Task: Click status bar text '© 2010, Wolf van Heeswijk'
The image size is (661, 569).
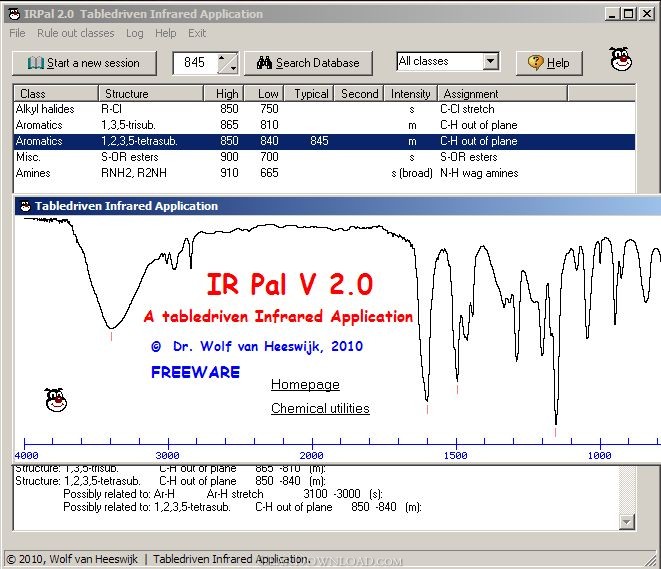Action: pyautogui.click(x=73, y=559)
